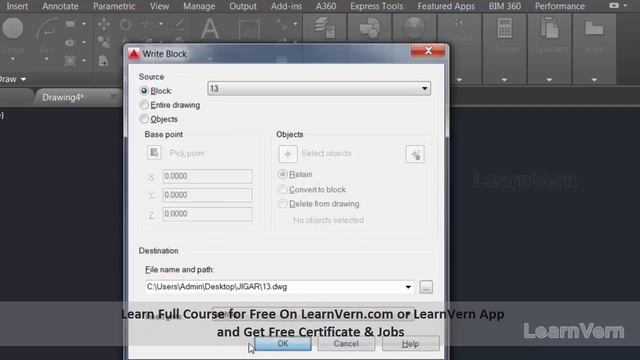Select the Leader tool icon
The image size is (640, 360).
point(282,24)
